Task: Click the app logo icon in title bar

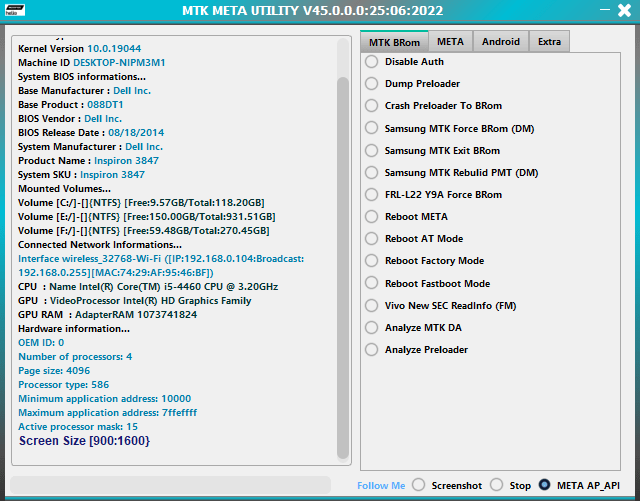Action: coord(15,10)
